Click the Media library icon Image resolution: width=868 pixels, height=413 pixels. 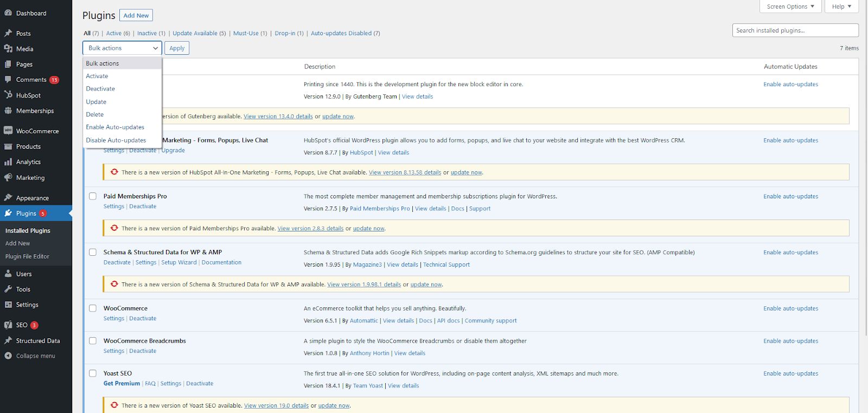pos(8,49)
